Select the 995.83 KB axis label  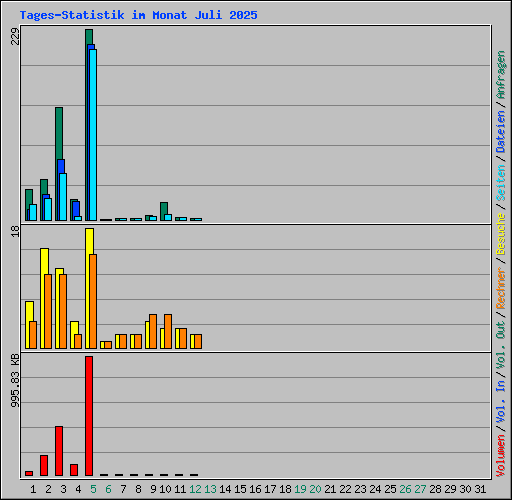(15, 380)
